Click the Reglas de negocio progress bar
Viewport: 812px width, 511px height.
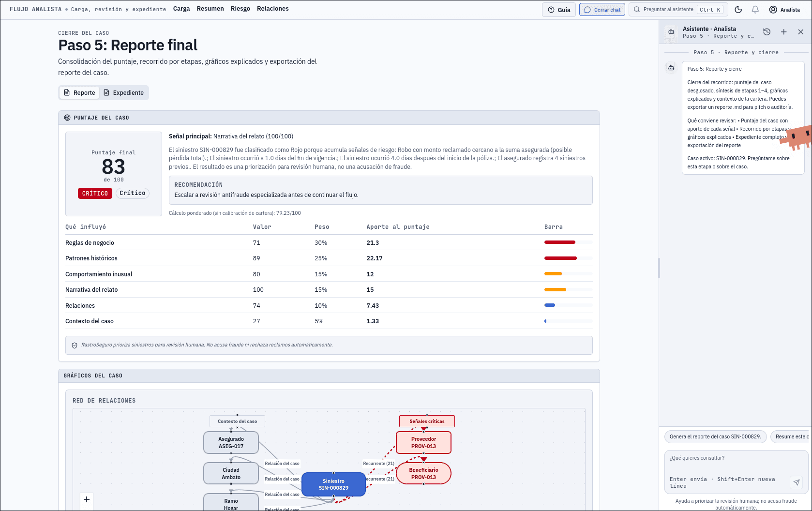pos(568,242)
